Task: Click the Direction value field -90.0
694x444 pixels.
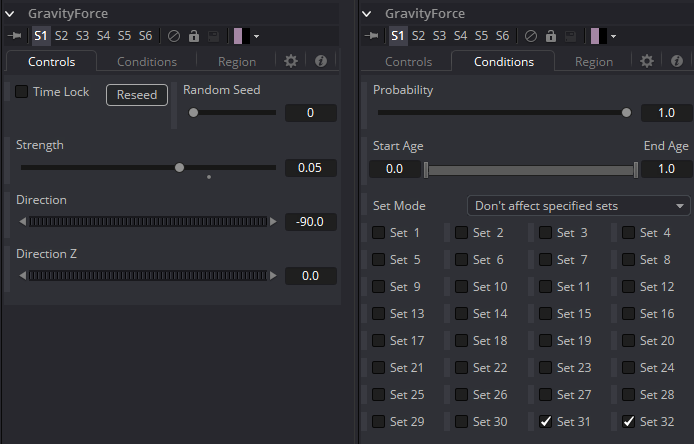Action: tap(310, 222)
